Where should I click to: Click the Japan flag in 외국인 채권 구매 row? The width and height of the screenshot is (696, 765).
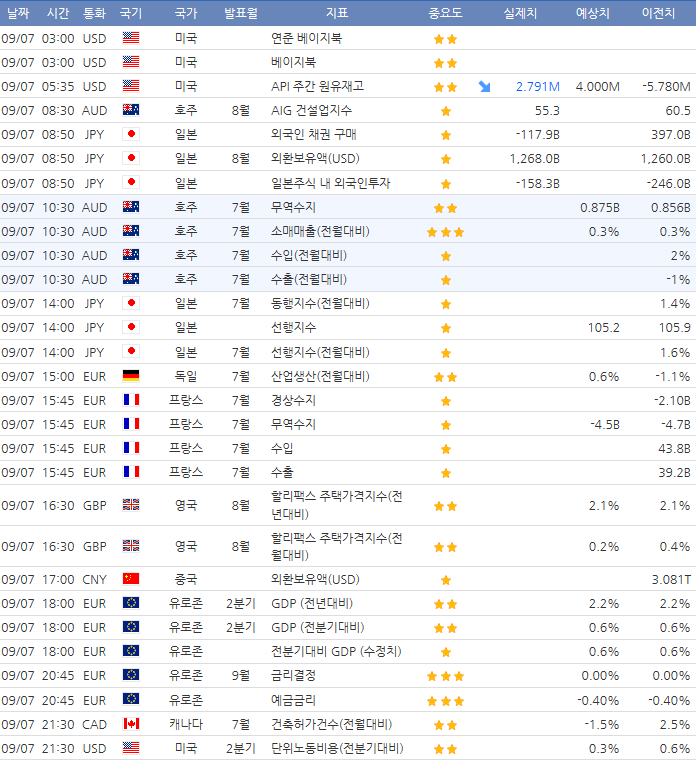[x=131, y=134]
